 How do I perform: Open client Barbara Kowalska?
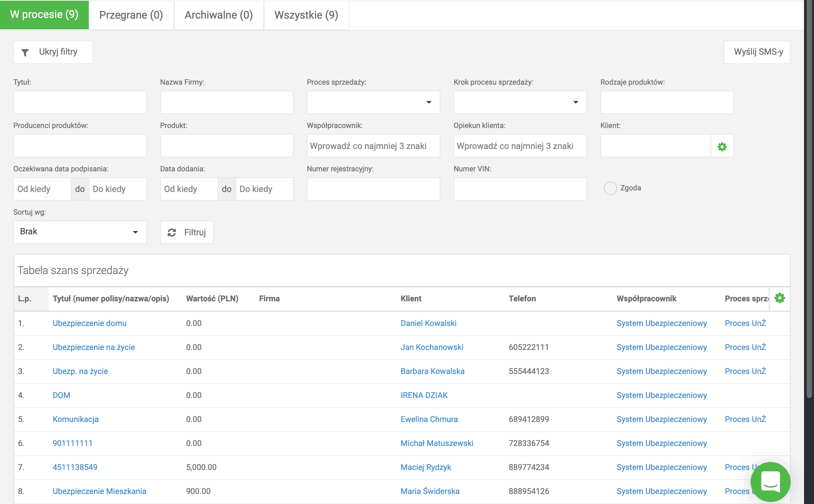(x=432, y=371)
